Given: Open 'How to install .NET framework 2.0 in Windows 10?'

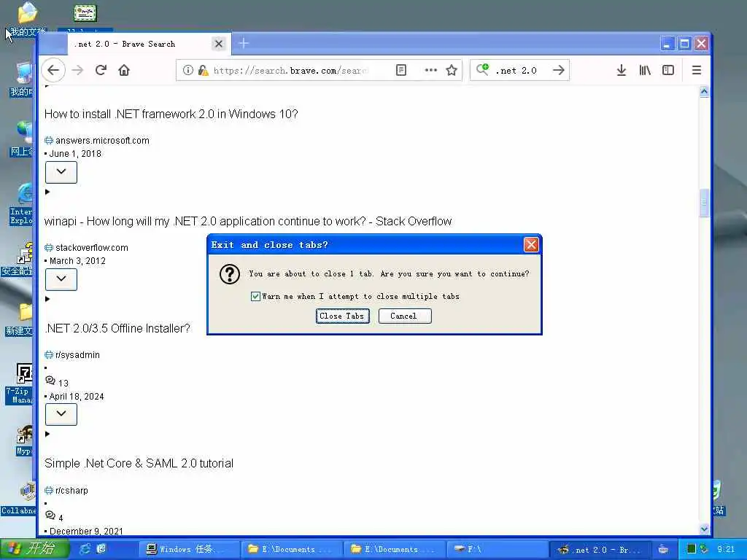Looking at the screenshot, I should pyautogui.click(x=171, y=114).
